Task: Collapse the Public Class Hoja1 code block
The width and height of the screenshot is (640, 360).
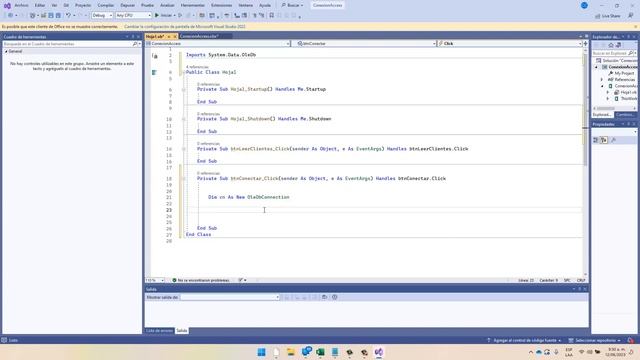Action: [x=184, y=72]
